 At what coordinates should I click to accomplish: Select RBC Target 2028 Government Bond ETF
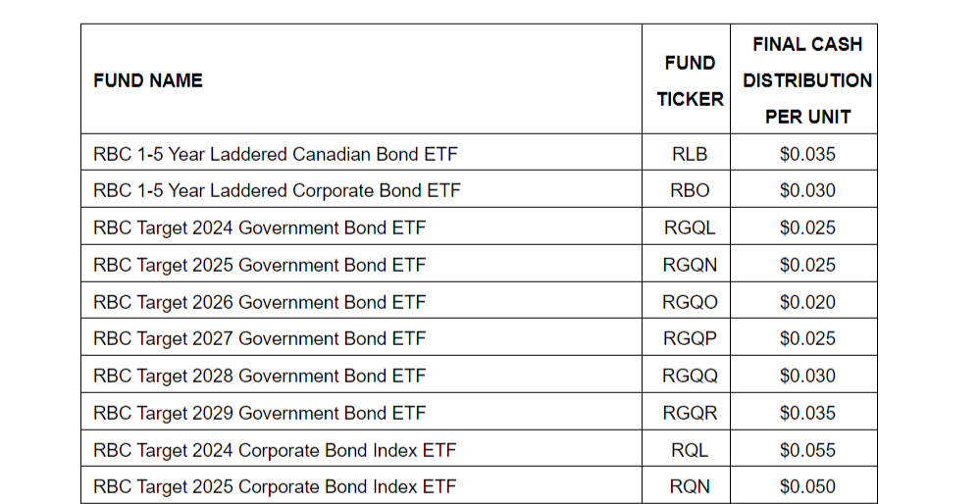coord(260,376)
